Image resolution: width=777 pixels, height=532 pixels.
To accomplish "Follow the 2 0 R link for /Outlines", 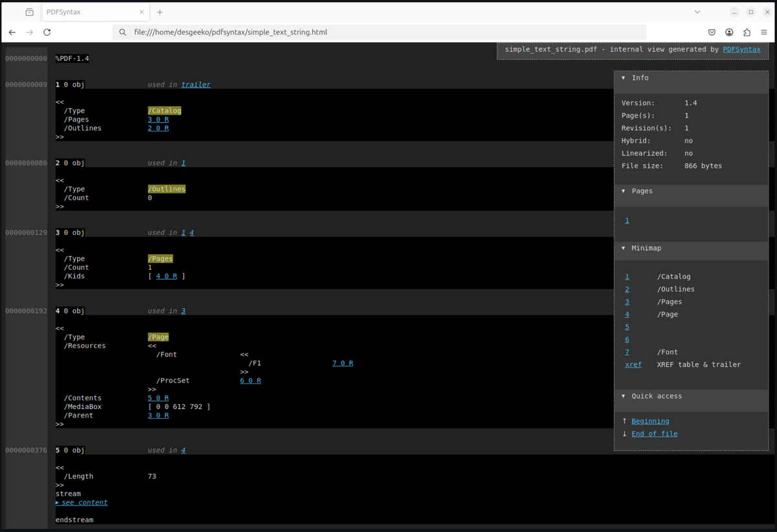I will click(x=158, y=128).
